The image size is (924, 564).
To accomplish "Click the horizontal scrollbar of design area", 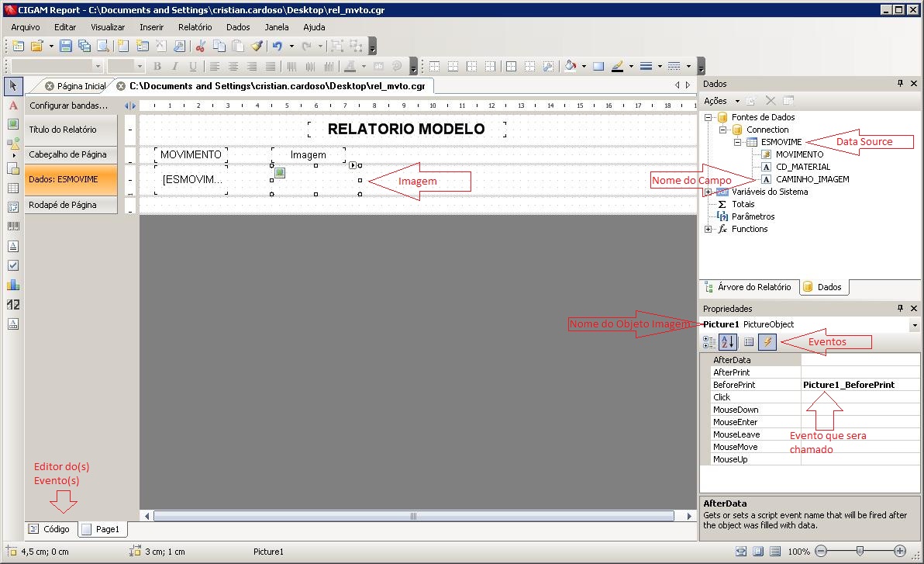I will point(414,516).
